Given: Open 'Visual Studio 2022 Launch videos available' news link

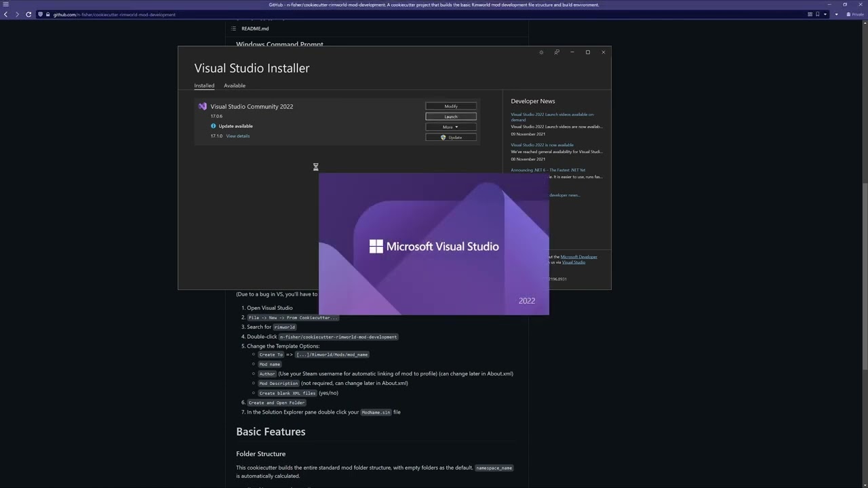Looking at the screenshot, I should click(552, 117).
